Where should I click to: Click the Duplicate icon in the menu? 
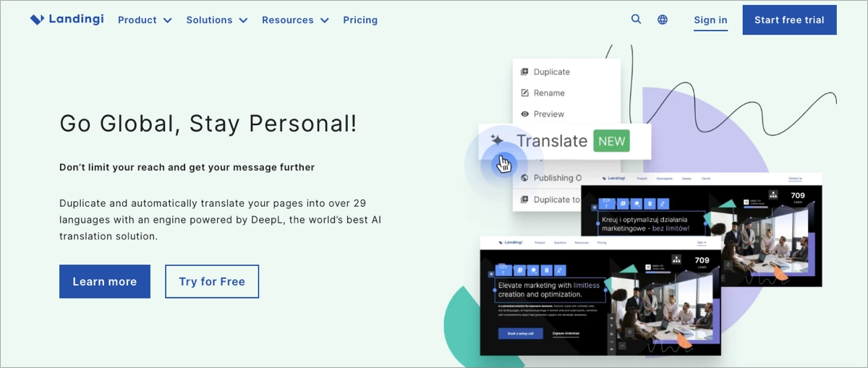coord(525,72)
